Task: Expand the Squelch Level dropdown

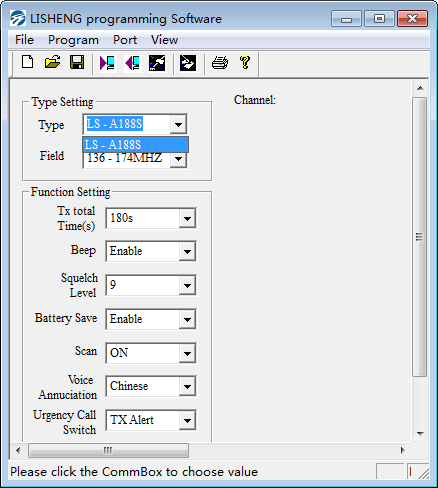Action: pos(187,285)
